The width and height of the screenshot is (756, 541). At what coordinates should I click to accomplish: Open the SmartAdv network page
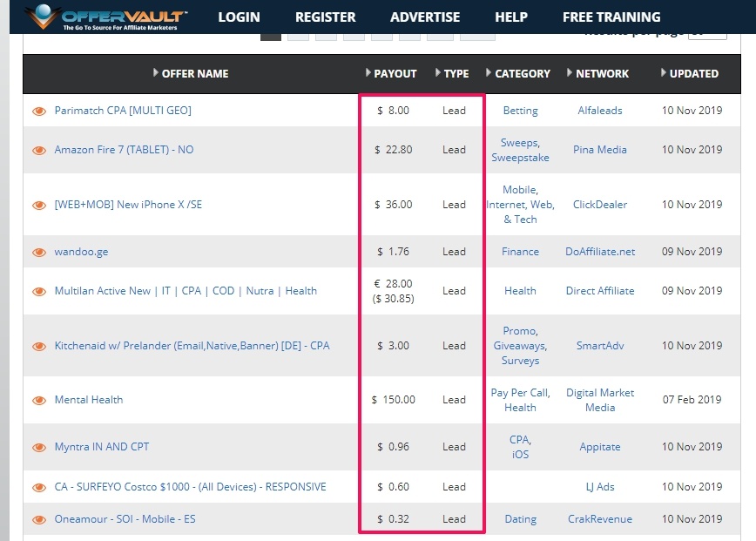click(600, 346)
